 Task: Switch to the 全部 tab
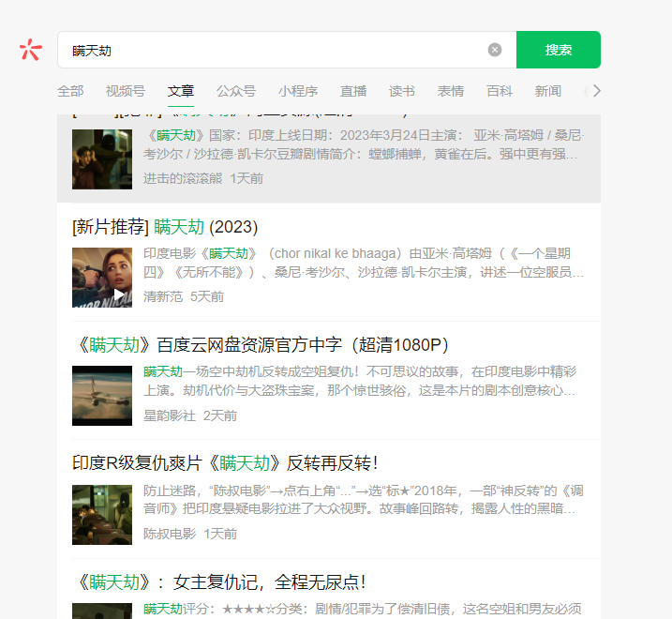(70, 91)
